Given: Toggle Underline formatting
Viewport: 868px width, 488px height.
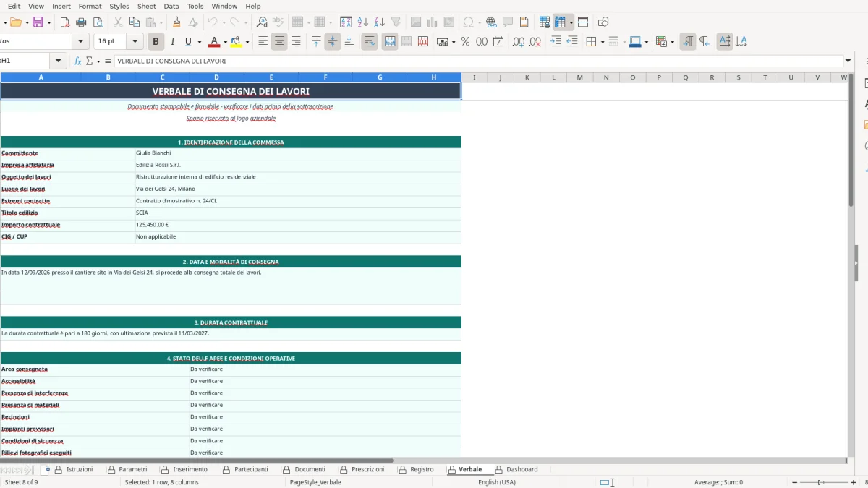Looking at the screenshot, I should point(189,42).
